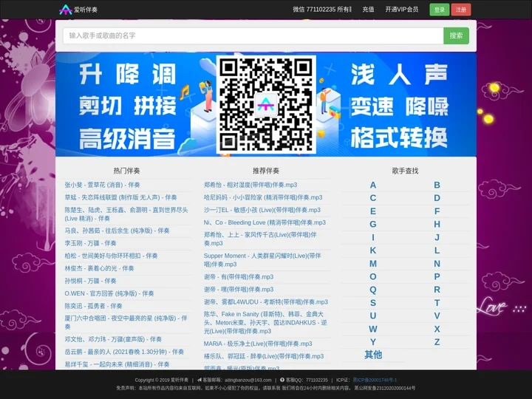Screen dimensions: 532x399
Task: Select singer letter E
Action: point(373,211)
